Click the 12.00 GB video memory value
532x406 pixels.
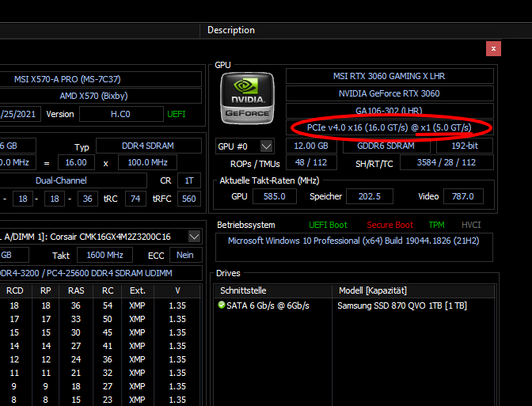[x=311, y=146]
